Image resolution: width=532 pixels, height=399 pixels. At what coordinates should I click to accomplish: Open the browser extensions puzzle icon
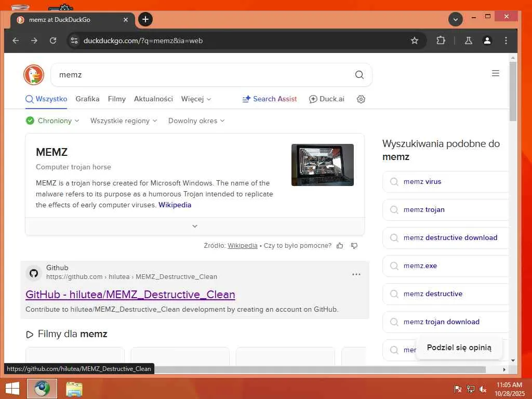pyautogui.click(x=441, y=41)
